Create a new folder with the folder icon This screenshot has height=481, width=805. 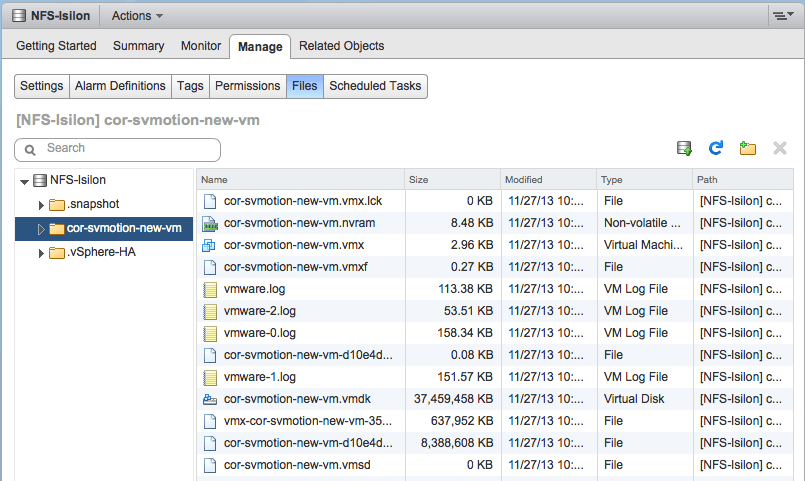pyautogui.click(x=748, y=148)
